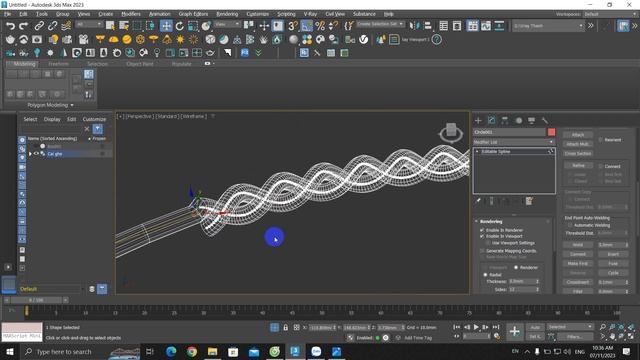Open the reference coordinate View dropdown

[x=227, y=24]
